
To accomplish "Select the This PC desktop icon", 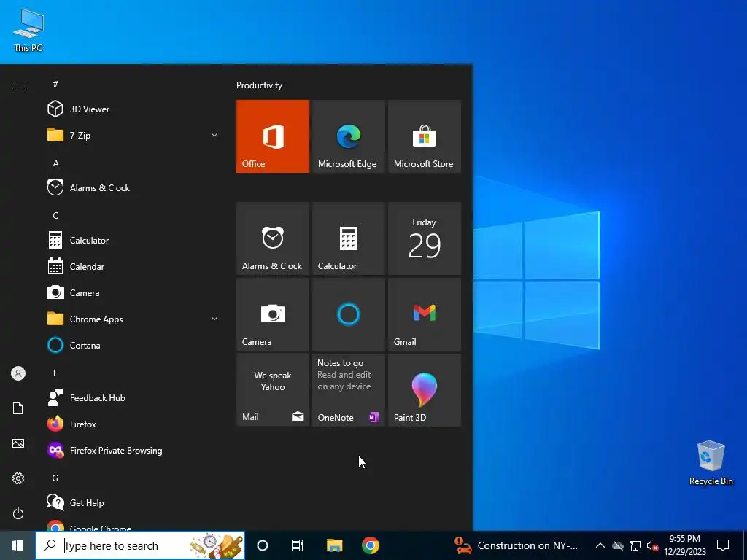I will (x=28, y=31).
